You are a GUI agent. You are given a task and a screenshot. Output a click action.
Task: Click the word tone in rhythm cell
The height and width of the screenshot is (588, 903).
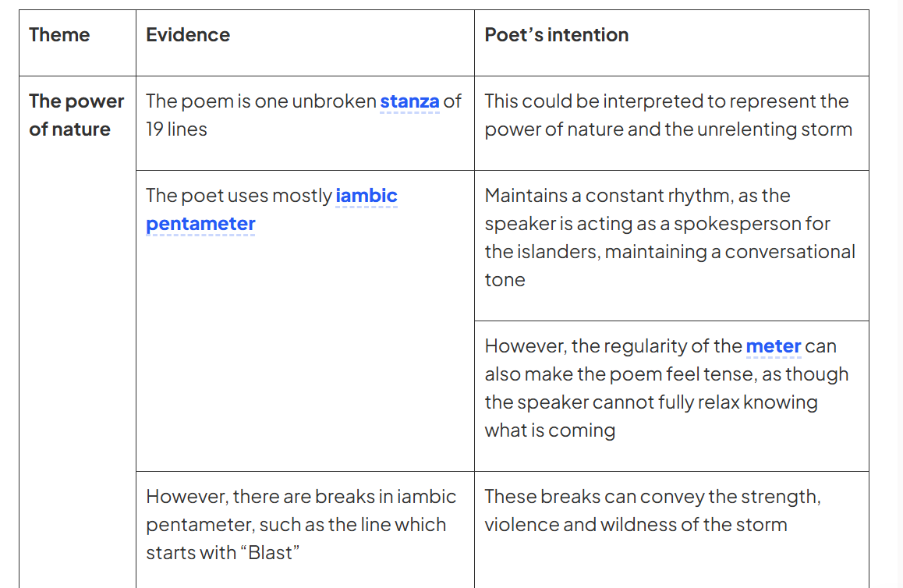[505, 280]
